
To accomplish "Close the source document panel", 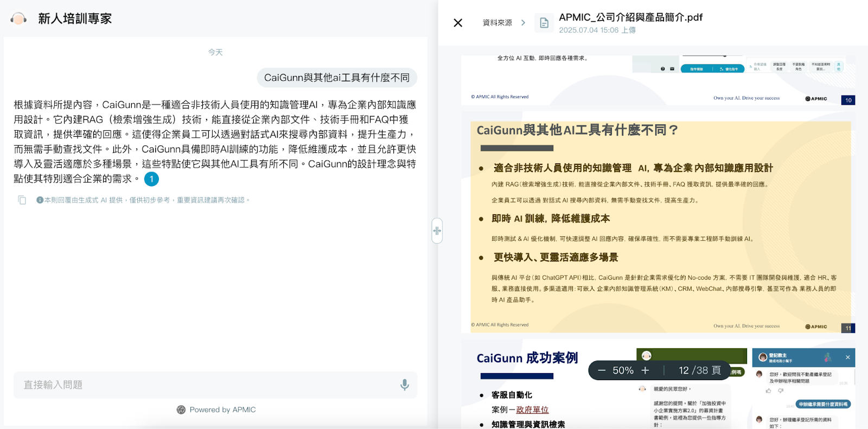I will 458,23.
